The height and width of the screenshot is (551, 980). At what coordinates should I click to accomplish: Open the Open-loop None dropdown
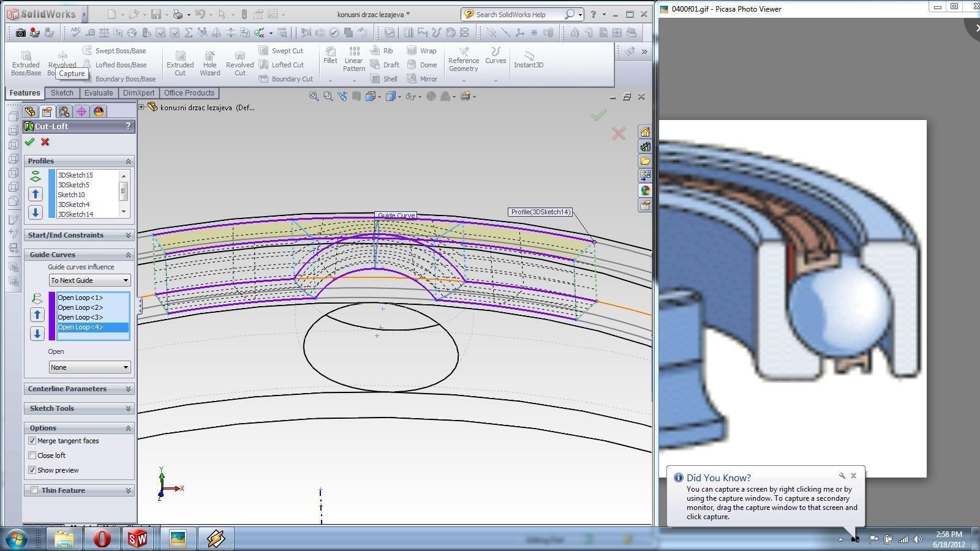click(x=89, y=367)
